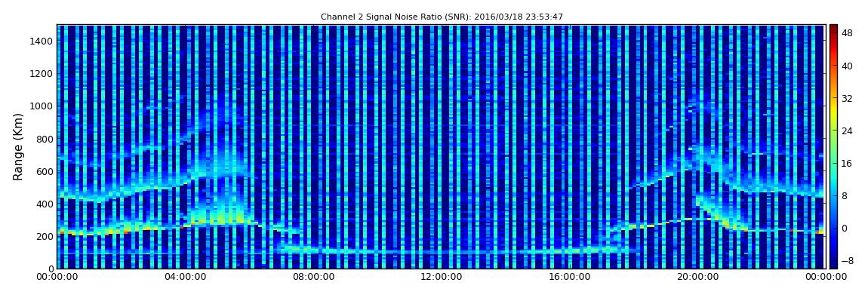868x307 pixels.
Task: Click the 1400 tick label on the range axis
Action: (x=42, y=41)
